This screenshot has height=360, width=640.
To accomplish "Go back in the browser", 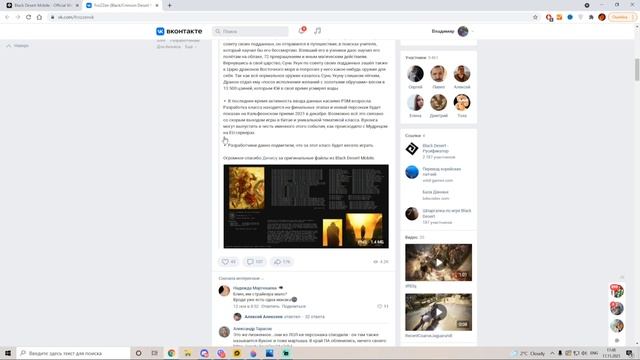I will [7, 17].
